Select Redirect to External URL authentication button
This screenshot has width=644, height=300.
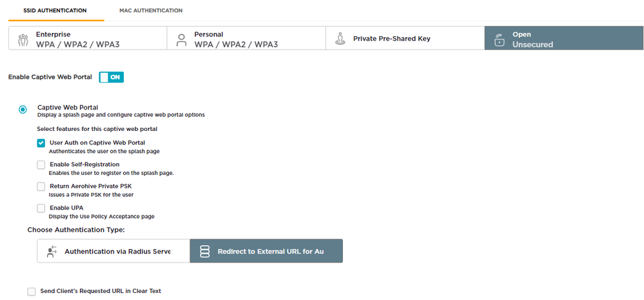266,251
